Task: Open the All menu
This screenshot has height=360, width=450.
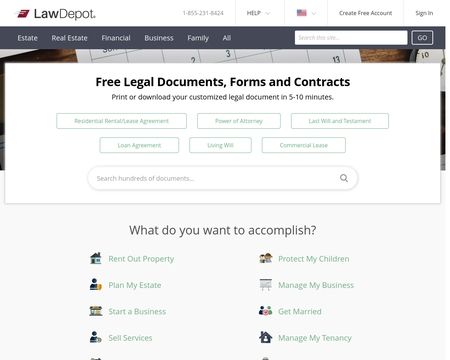Action: pos(227,38)
